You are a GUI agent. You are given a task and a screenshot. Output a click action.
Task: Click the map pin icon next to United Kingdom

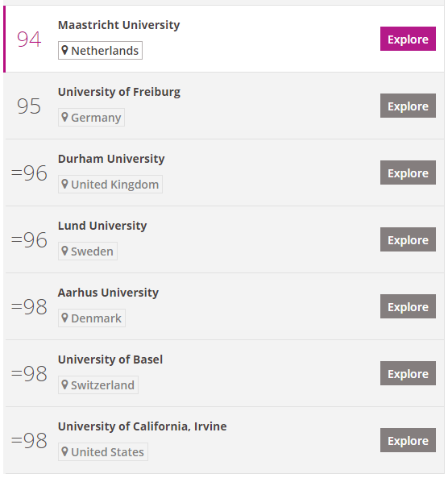tap(64, 184)
